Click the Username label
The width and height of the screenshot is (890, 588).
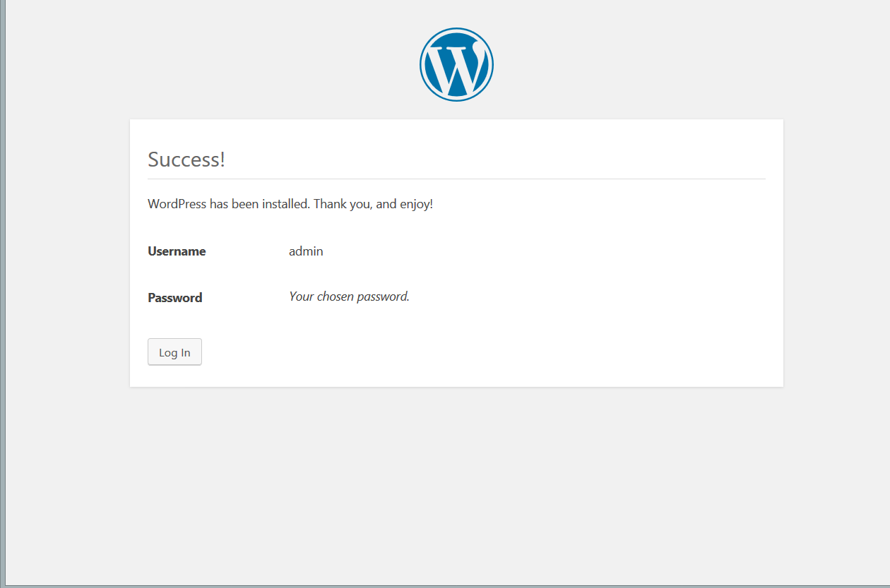click(x=177, y=251)
